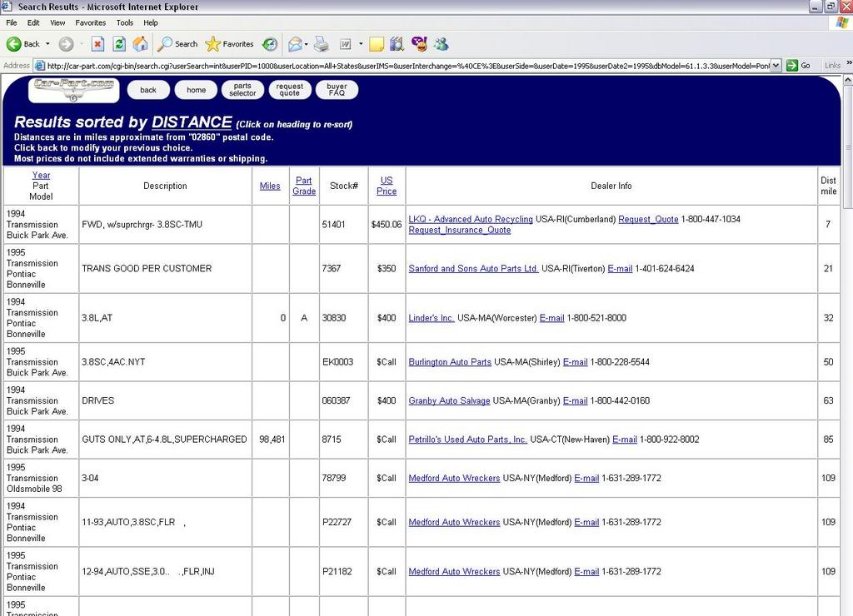The height and width of the screenshot is (616, 853).
Task: Click description 'GUTS ONLY,AT,6-4.8L,SUPERCHARGED'
Action: 164,440
